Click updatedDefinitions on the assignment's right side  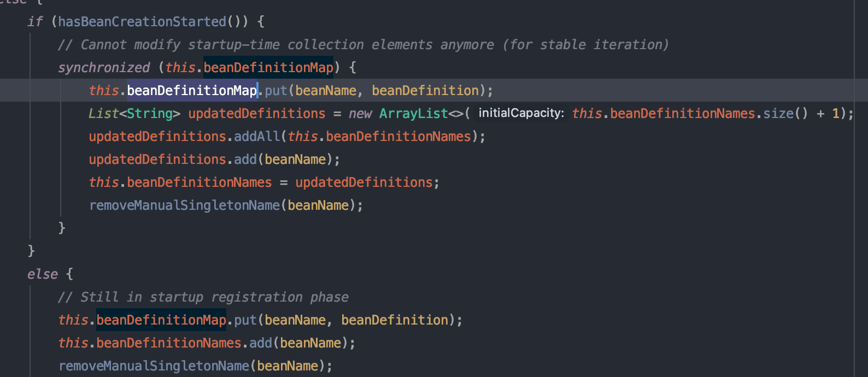[x=364, y=182]
